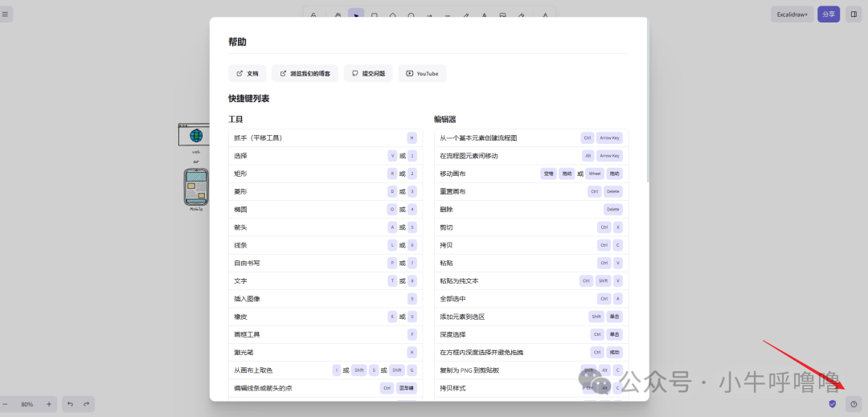Click the V key in the 选择 row

[x=392, y=156]
